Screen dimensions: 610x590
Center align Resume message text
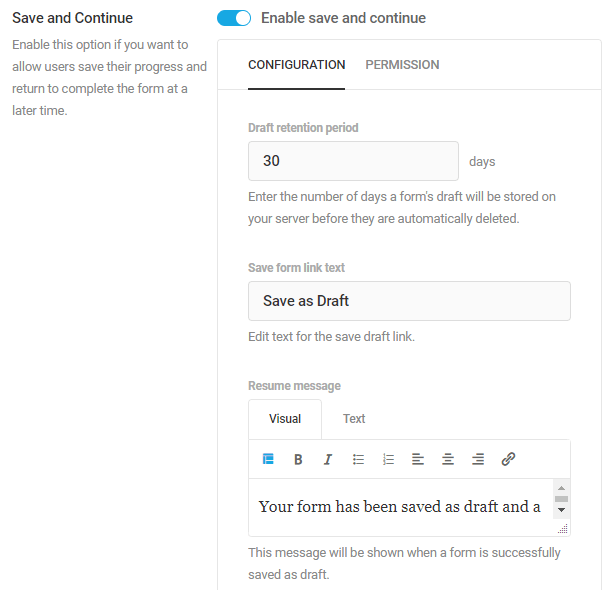448,459
